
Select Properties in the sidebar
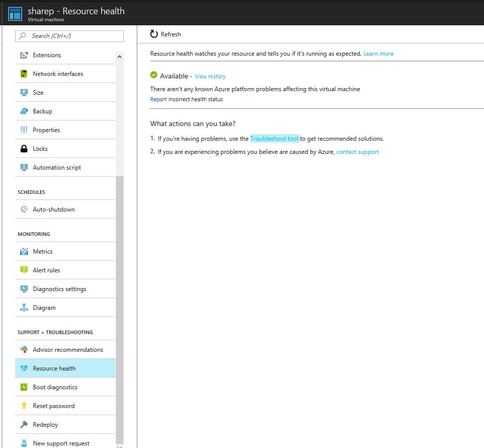[x=47, y=130]
